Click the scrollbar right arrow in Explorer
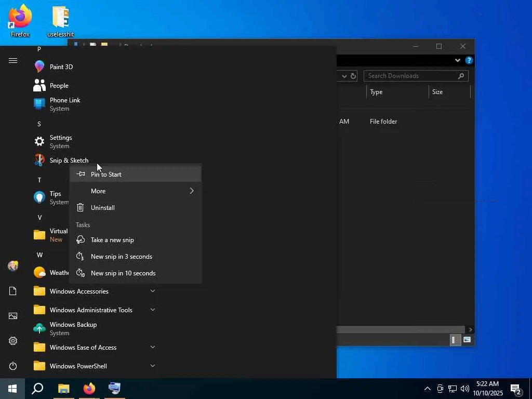The width and height of the screenshot is (532, 399). tap(470, 329)
